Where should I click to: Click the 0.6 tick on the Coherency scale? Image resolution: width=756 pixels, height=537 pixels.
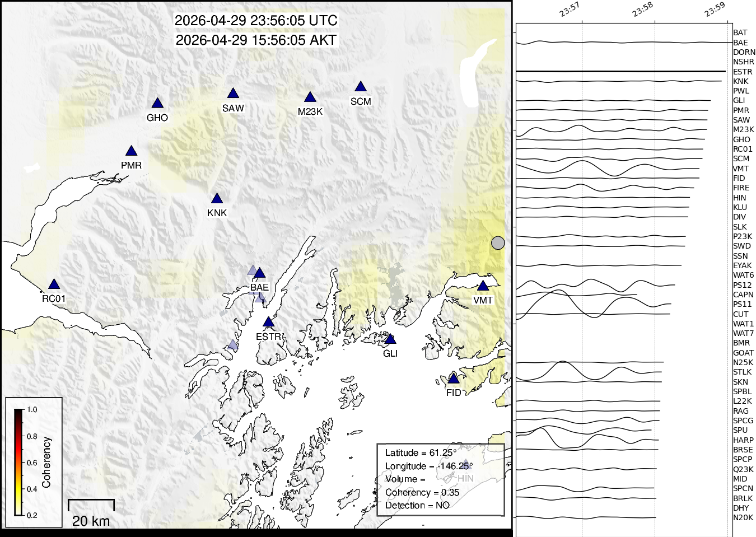click(32, 463)
